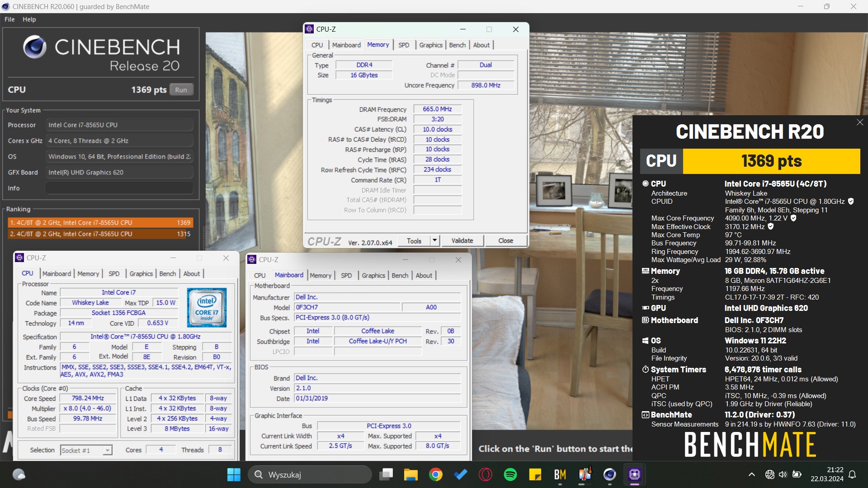
Task: Click the Wyszukaj taskbar search box
Action: [310, 474]
